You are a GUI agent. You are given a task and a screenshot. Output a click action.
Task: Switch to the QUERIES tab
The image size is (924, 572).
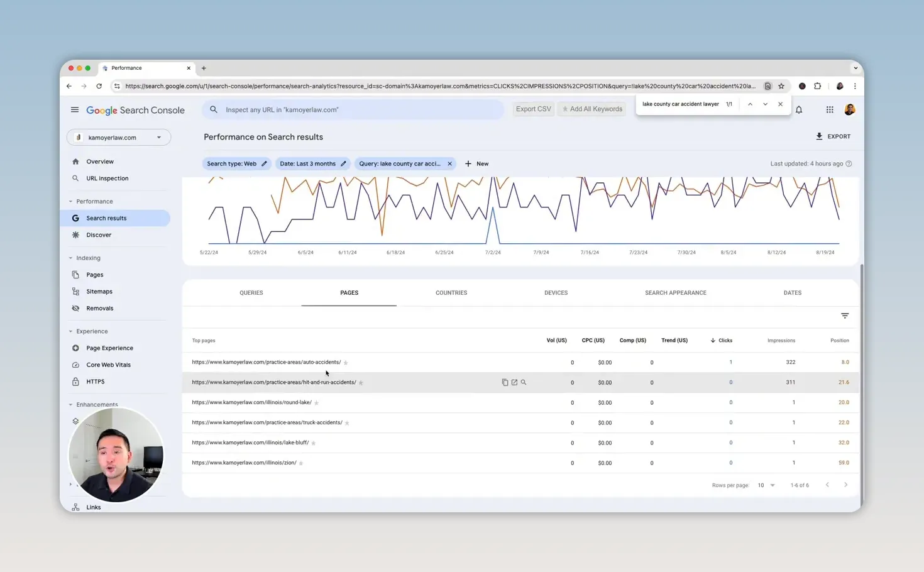251,293
